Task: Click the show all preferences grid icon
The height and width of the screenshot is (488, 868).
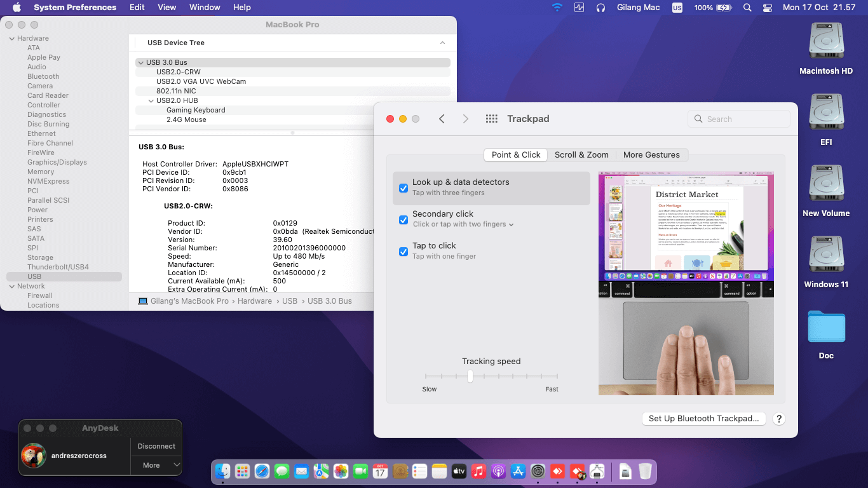Action: coord(491,119)
